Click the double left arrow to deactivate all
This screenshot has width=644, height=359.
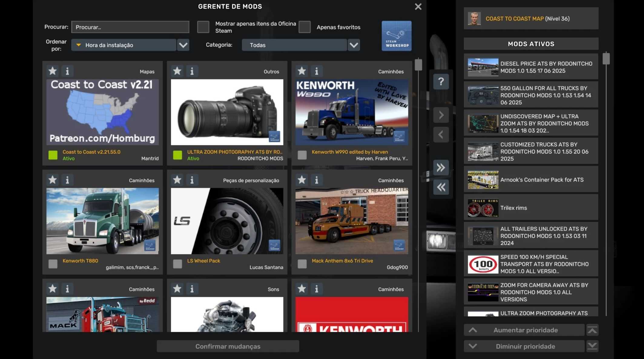441,187
